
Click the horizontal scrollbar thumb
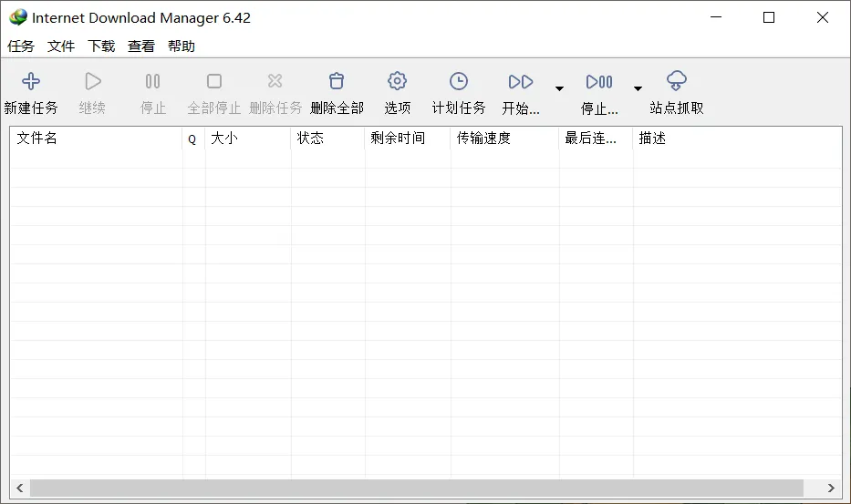point(416,488)
